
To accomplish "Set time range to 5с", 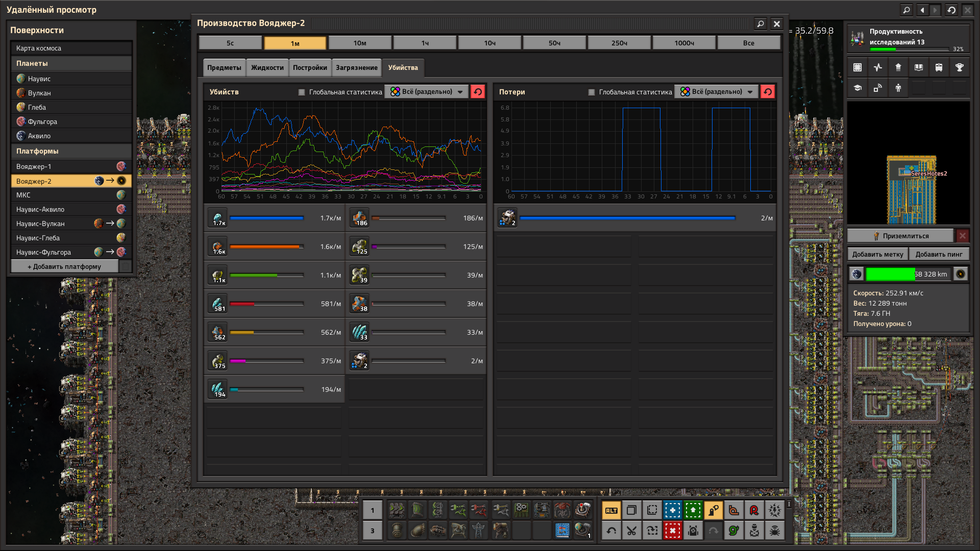I will coord(230,43).
